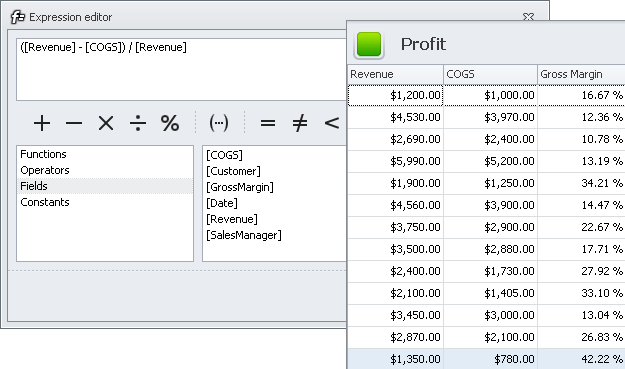625x369 pixels.
Task: Insert the minus operator
Action: click(74, 123)
